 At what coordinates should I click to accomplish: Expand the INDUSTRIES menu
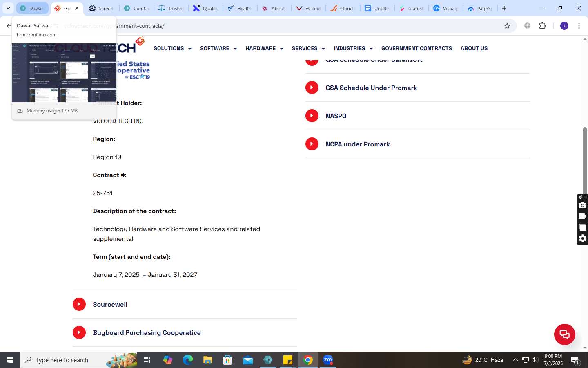tap(353, 48)
